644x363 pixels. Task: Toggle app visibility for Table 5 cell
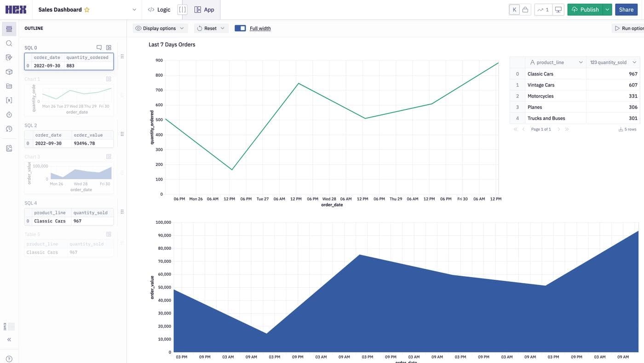tap(109, 234)
